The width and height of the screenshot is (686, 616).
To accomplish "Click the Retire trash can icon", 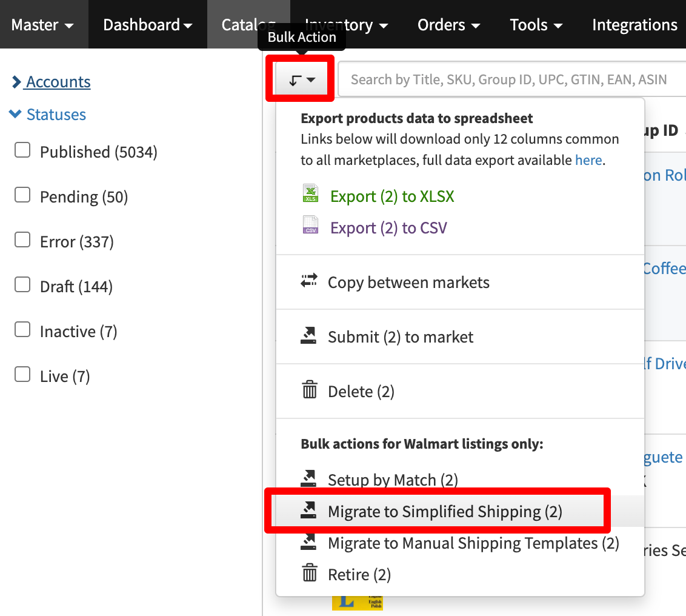I will pyautogui.click(x=310, y=573).
